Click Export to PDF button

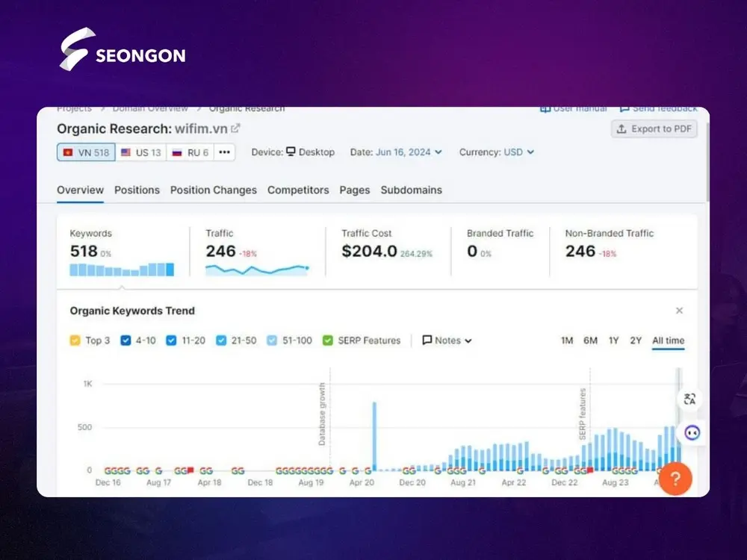[654, 128]
